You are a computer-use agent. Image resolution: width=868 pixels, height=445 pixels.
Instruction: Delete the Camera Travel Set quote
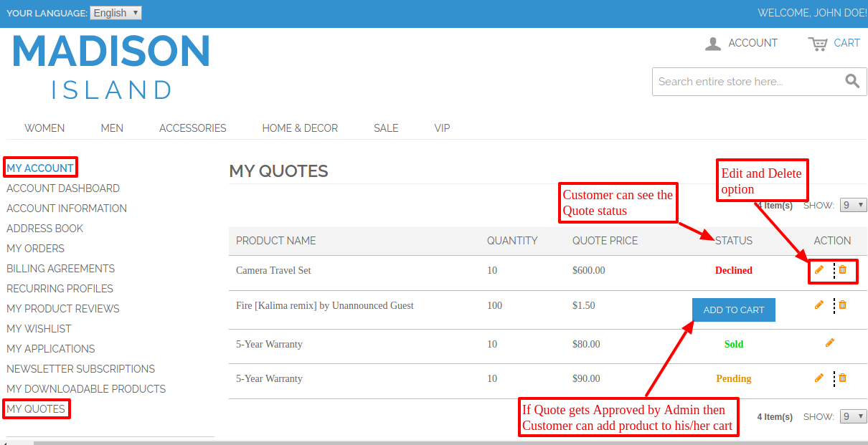coord(843,269)
